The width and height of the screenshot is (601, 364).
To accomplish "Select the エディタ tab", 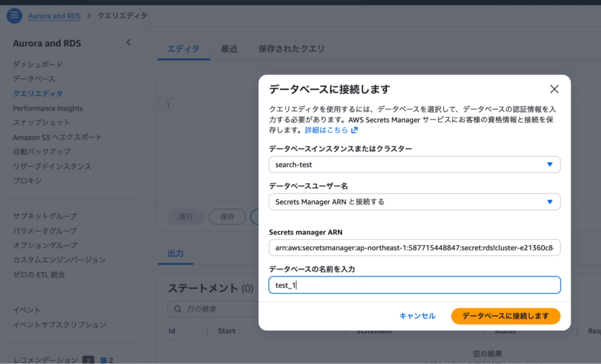I will tap(183, 49).
